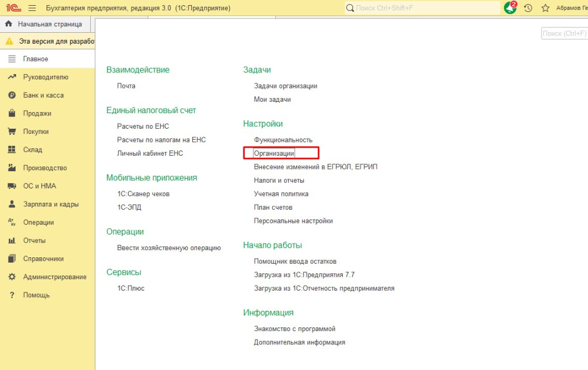The image size is (588, 370).
Task: Open the Руководителю section
Action: pos(47,77)
